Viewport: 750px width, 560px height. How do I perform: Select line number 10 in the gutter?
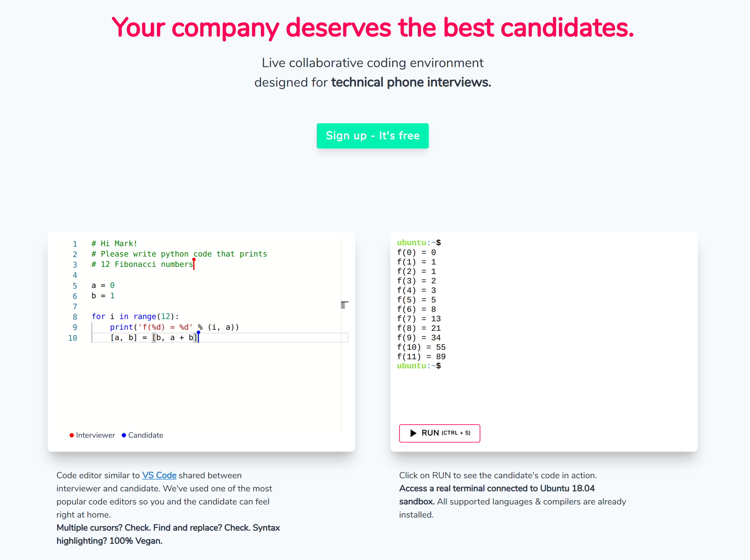point(73,338)
